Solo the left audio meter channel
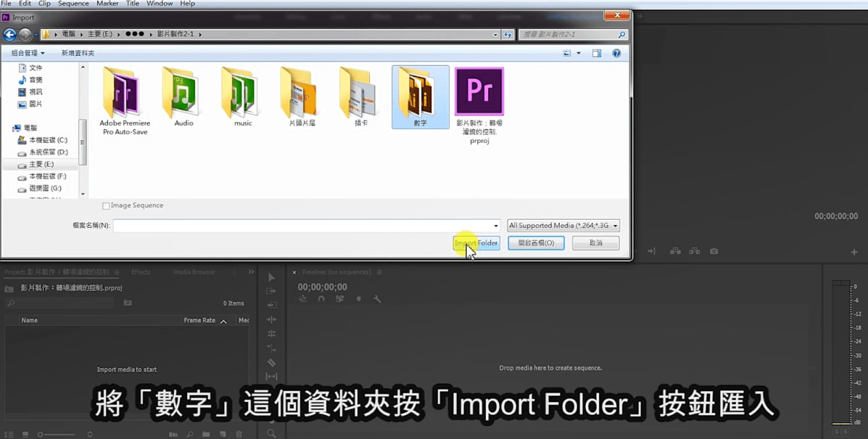868x439 pixels. [838, 431]
